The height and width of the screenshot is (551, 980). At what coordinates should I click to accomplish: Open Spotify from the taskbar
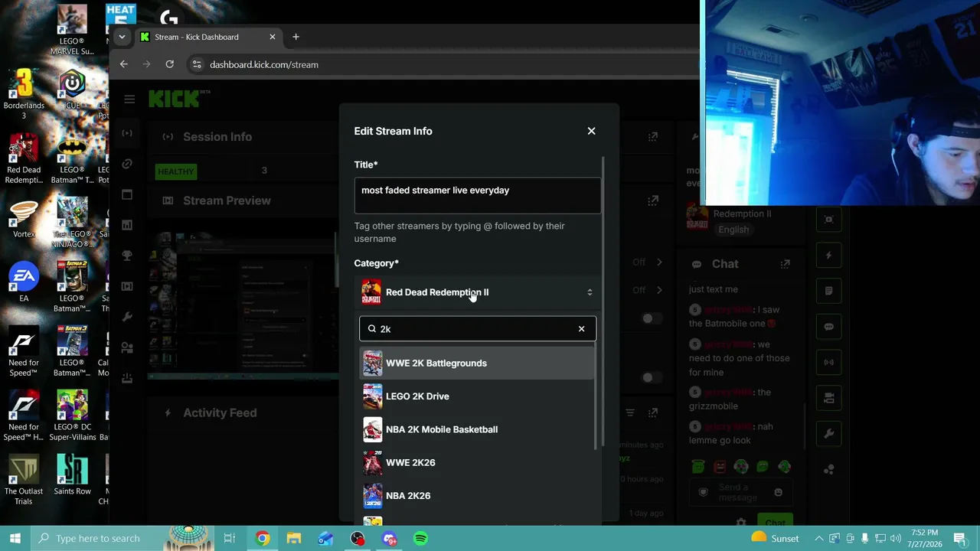[x=420, y=538]
